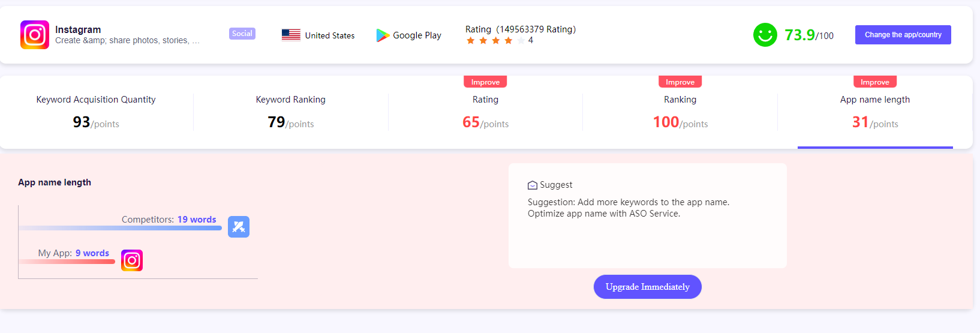Viewport: 980px width, 333px height.
Task: Click the Instagram icon beside My App bar
Action: pyautogui.click(x=132, y=260)
